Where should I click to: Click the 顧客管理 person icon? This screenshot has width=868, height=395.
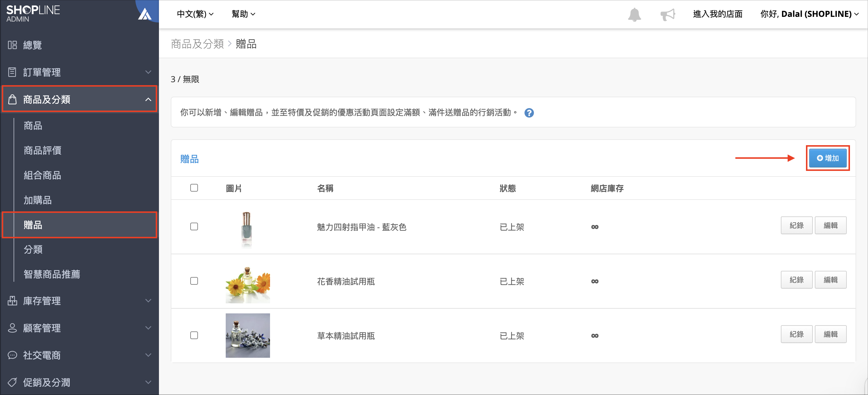(12, 328)
